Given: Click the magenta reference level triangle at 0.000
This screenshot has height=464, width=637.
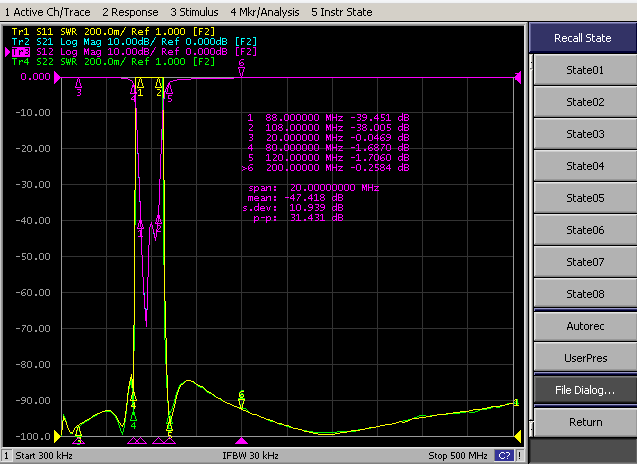Looking at the screenshot, I should pos(57,77).
